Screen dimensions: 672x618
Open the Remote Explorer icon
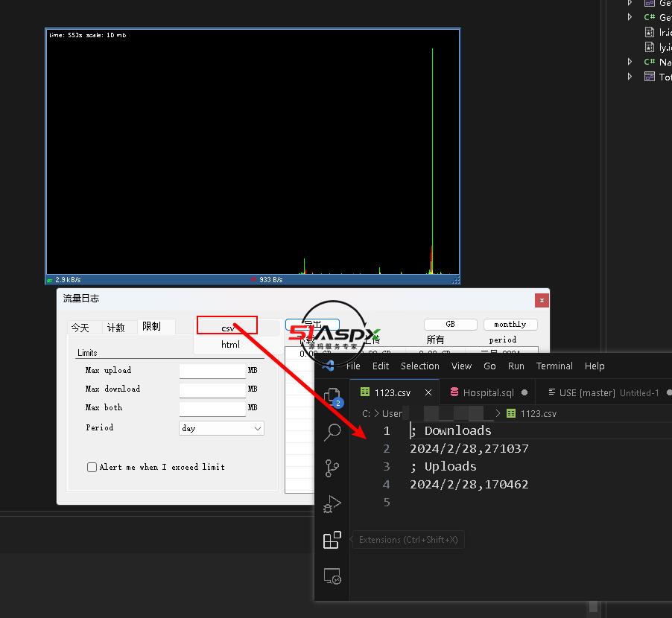click(x=332, y=576)
